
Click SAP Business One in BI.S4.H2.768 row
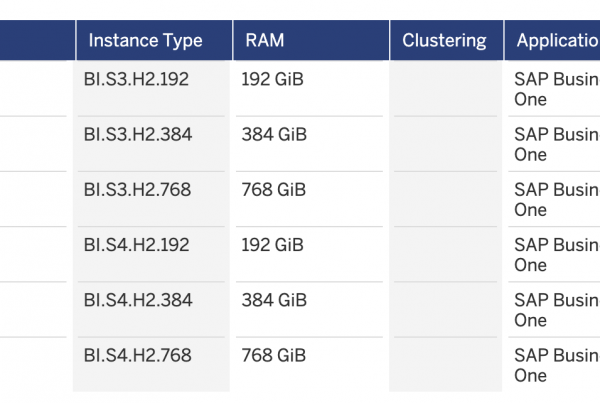click(x=557, y=365)
